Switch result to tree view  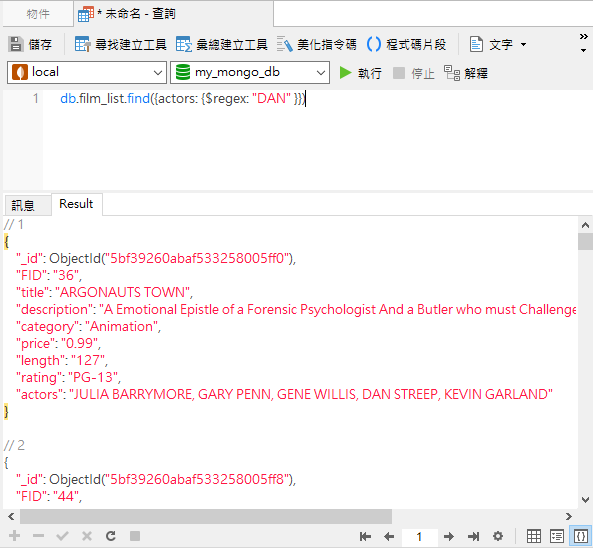click(x=557, y=536)
